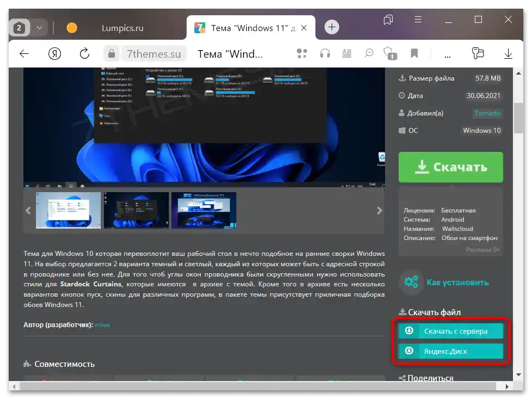Click the scroll up arrow
The height and width of the screenshot is (399, 532).
click(x=518, y=73)
